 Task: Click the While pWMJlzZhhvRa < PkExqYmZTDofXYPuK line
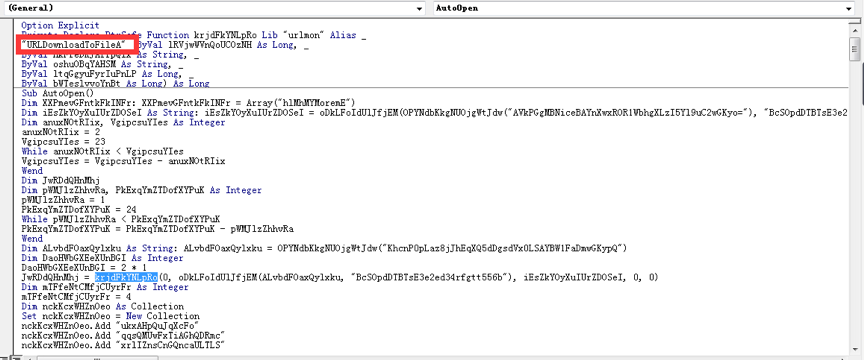click(121, 219)
